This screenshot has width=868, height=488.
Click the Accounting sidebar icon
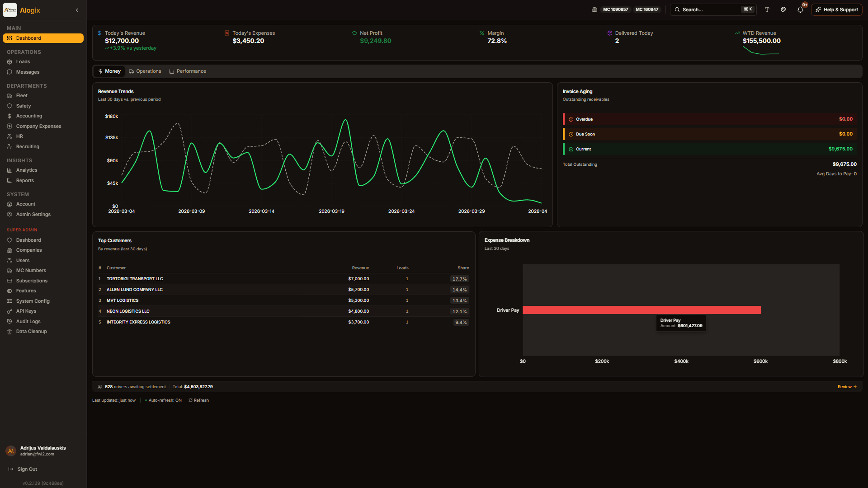[x=9, y=116]
